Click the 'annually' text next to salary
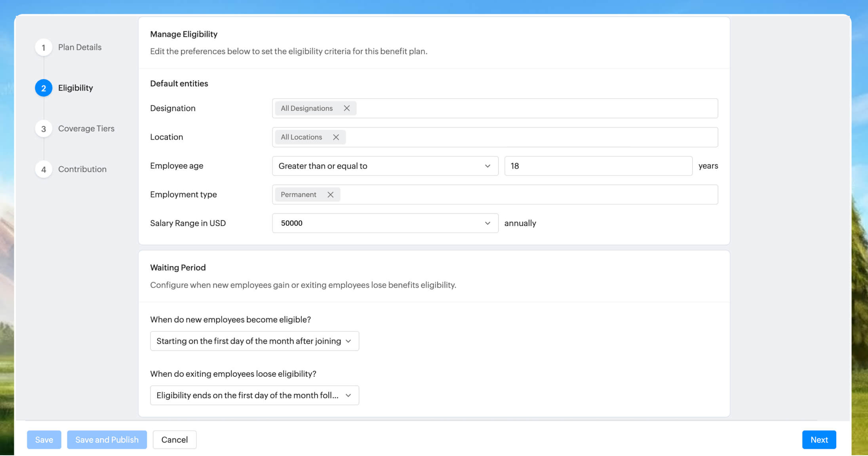 (520, 223)
